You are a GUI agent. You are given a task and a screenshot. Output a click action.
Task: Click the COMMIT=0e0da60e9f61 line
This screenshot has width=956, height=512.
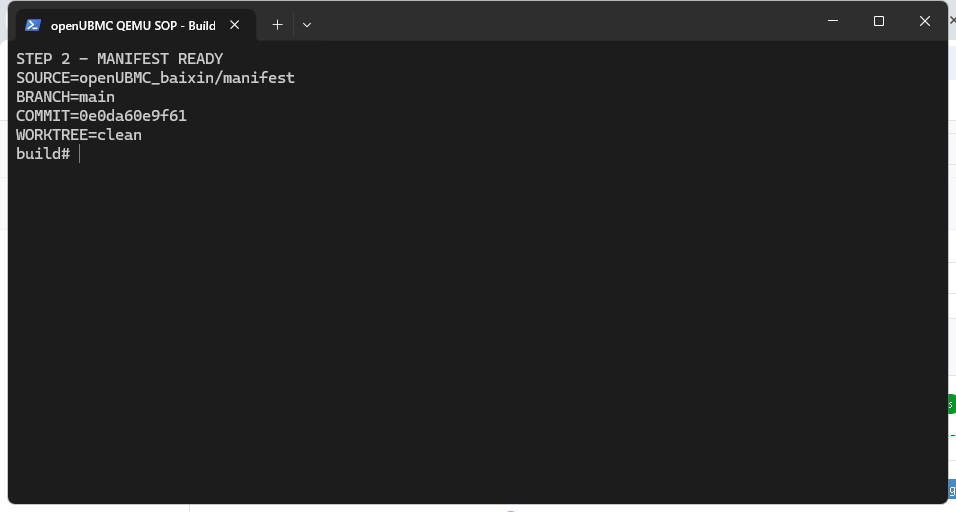(101, 116)
